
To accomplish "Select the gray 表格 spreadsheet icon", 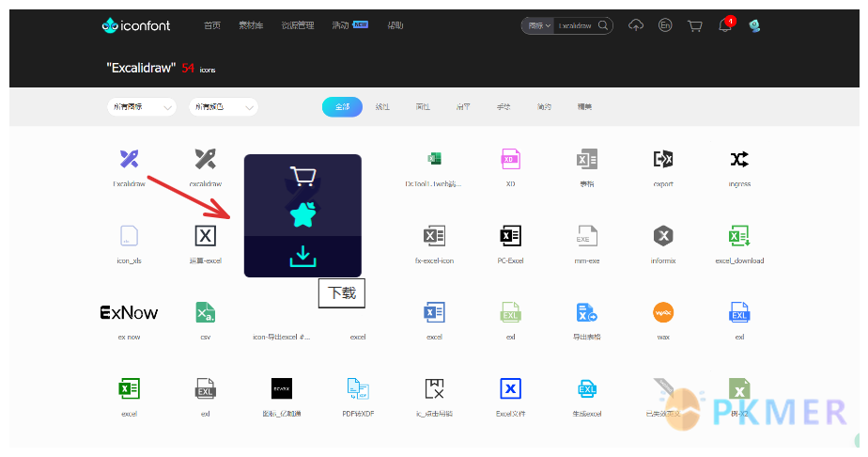I will click(587, 160).
